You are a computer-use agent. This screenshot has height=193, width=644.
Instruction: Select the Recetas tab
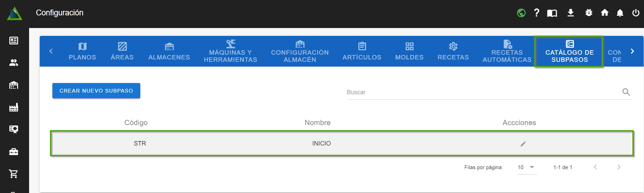[x=453, y=51]
